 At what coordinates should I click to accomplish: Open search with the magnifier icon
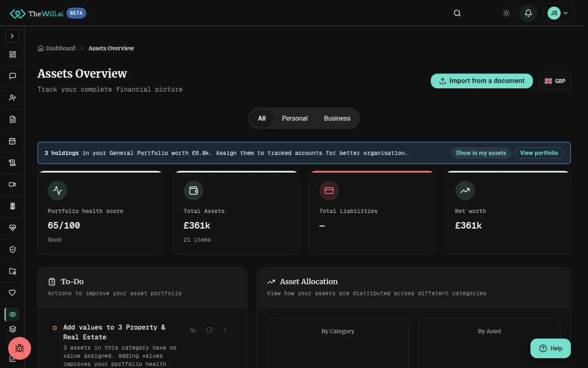point(457,13)
